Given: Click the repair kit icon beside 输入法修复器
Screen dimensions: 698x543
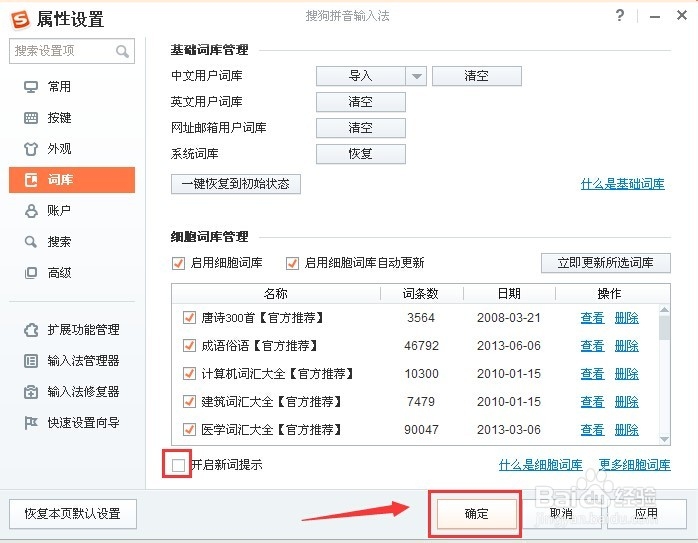Looking at the screenshot, I should click(31, 392).
